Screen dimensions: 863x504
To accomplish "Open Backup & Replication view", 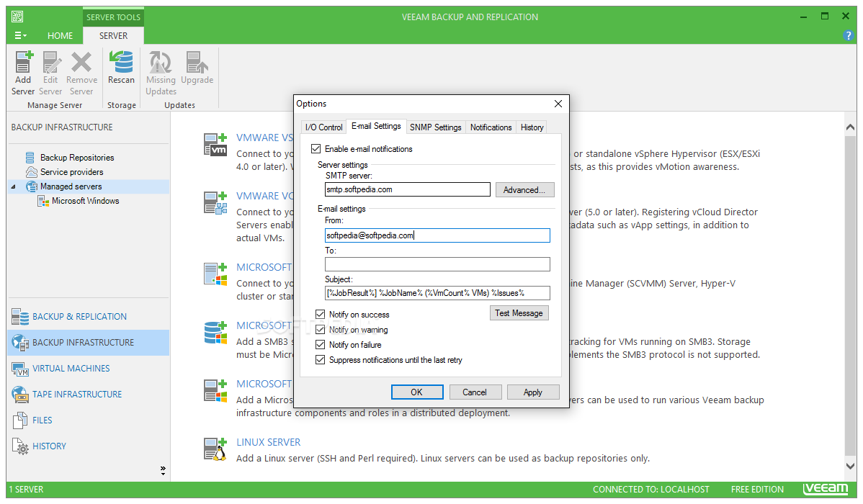I will click(x=88, y=316).
